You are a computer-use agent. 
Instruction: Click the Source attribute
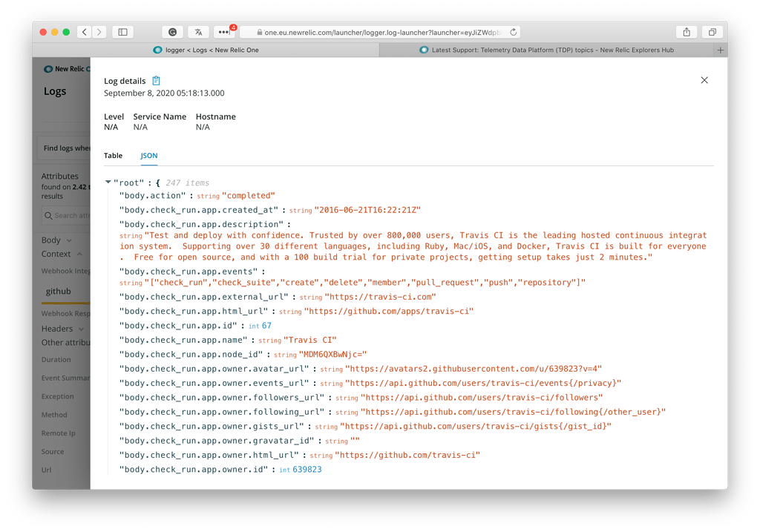pos(53,452)
